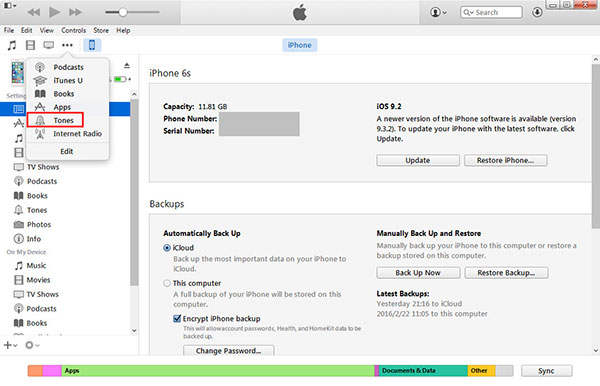Image resolution: width=600 pixels, height=386 pixels.
Task: Click the eject device icon
Action: 127,66
